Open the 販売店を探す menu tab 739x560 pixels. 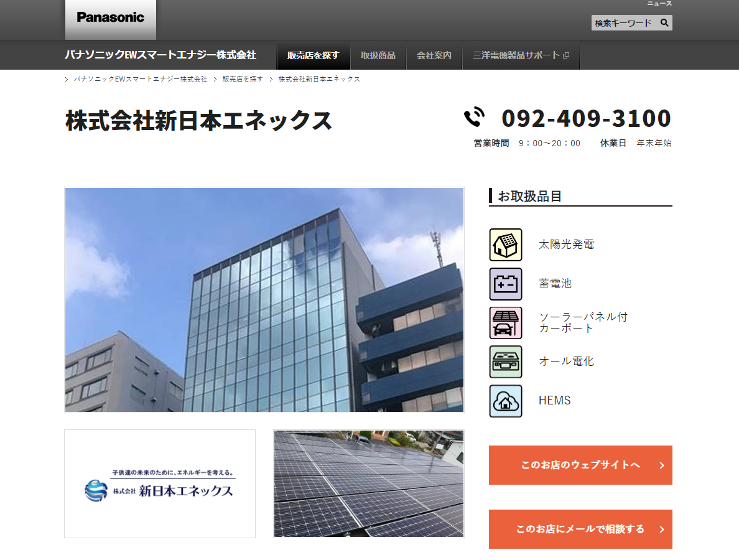click(x=313, y=55)
